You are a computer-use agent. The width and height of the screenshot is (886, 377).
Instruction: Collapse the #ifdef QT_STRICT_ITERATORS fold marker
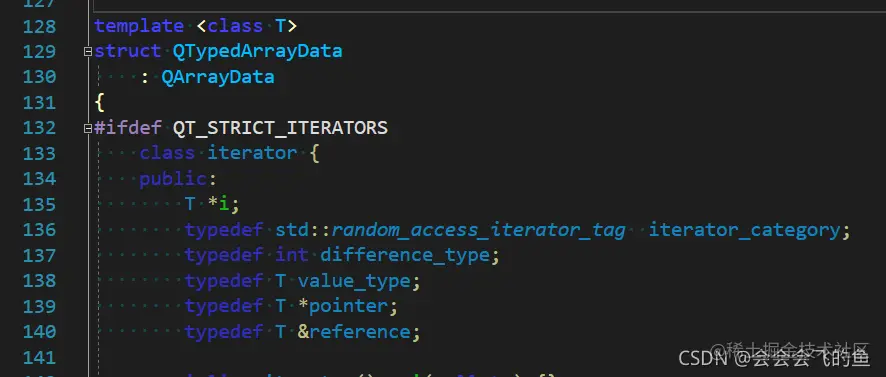pyautogui.click(x=88, y=129)
